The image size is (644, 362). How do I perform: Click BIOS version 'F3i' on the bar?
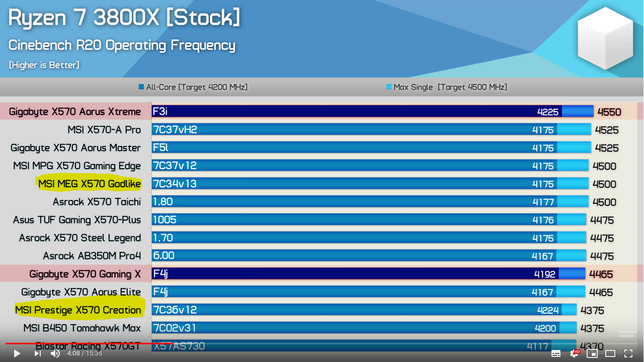click(x=160, y=111)
